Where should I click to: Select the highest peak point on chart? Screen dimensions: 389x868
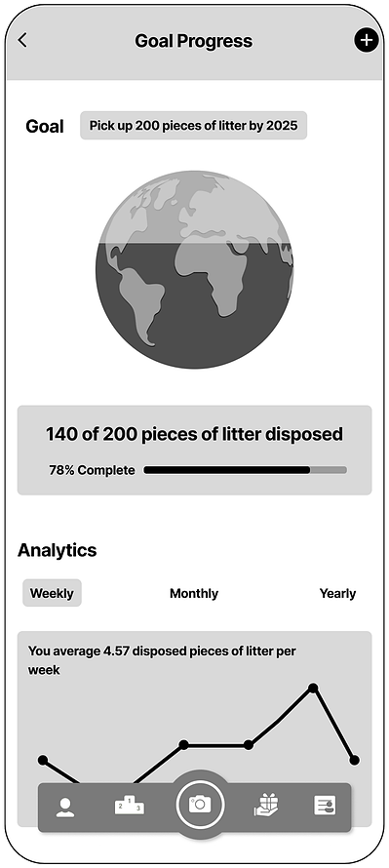[313, 689]
